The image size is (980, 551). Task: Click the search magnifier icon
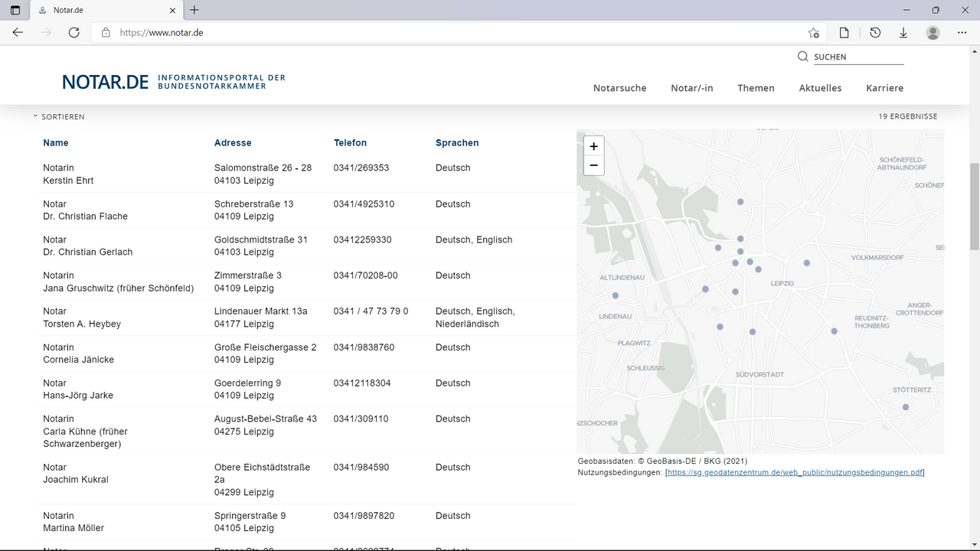[802, 57]
